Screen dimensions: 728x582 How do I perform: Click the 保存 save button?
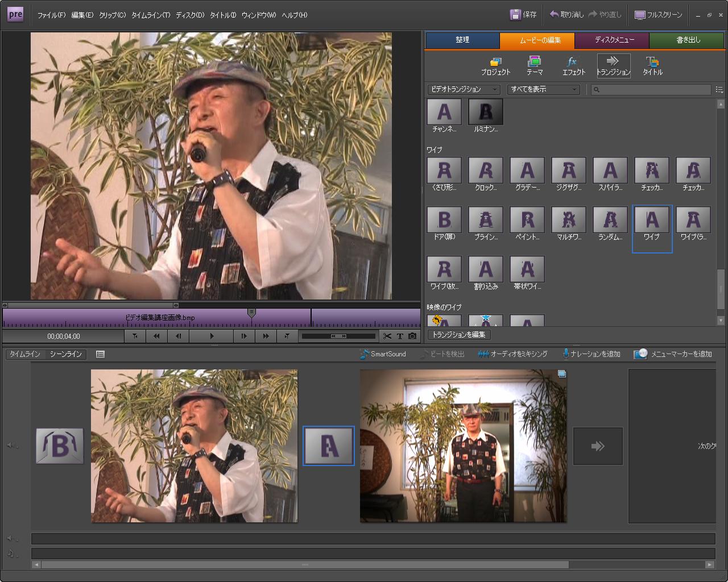(x=523, y=15)
